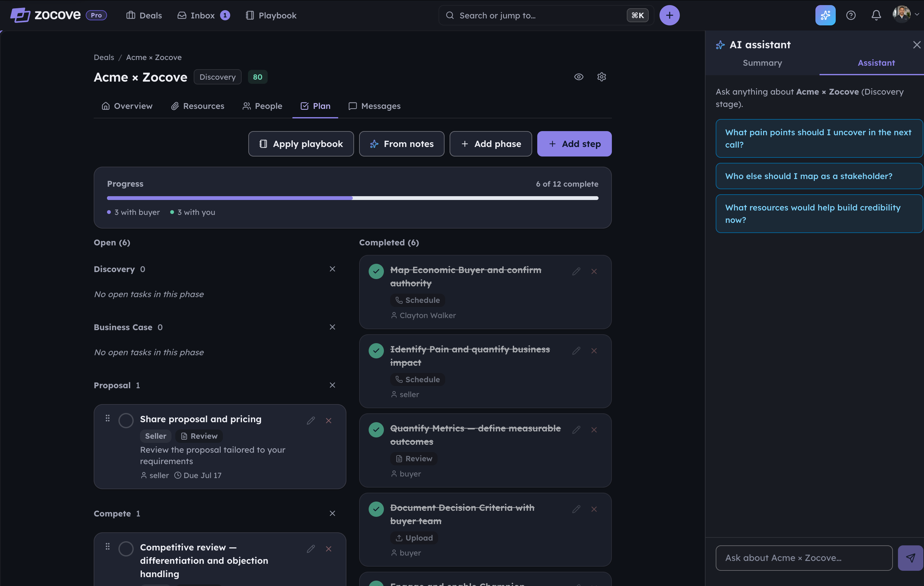
Task: Open Deals in top navigation
Action: point(144,15)
